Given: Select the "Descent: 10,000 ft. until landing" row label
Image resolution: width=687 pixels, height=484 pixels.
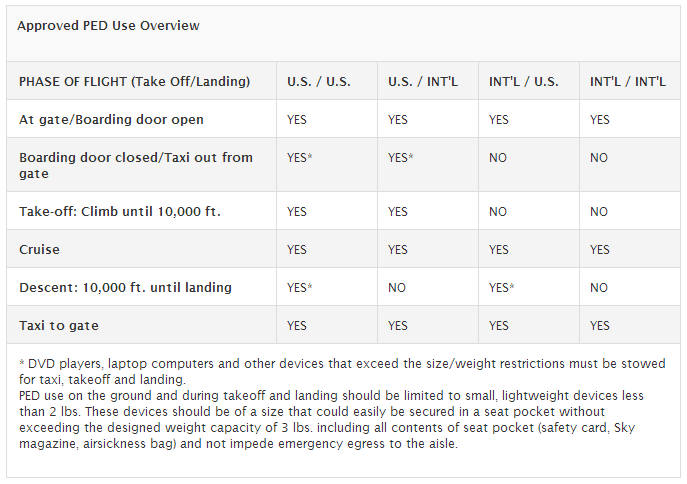Looking at the screenshot, I should pos(125,287).
